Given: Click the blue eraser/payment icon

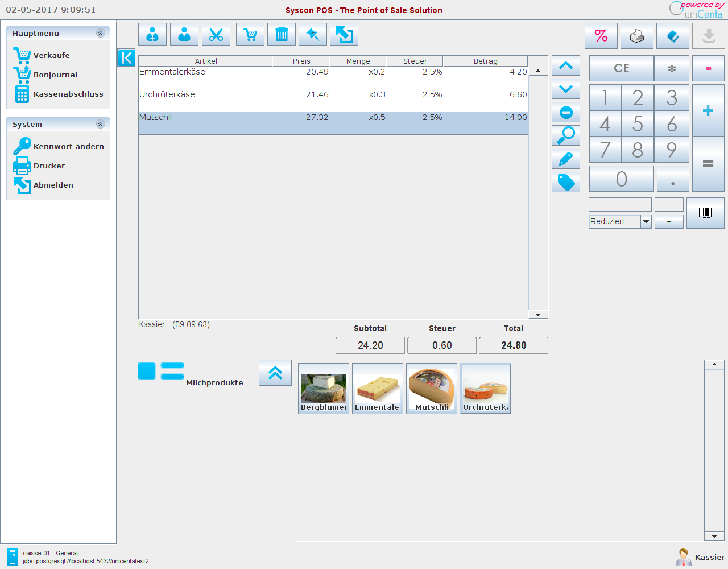Looking at the screenshot, I should tap(672, 36).
